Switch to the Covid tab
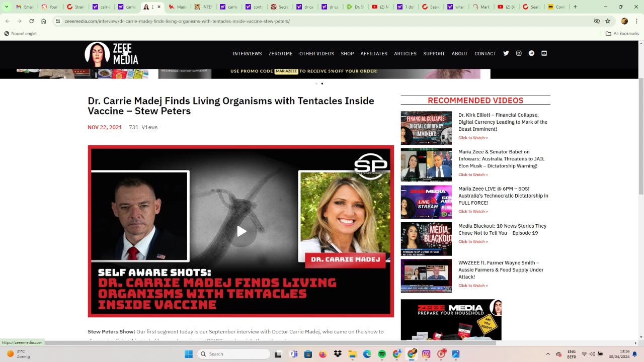This screenshot has height=362, width=644. (556, 7)
